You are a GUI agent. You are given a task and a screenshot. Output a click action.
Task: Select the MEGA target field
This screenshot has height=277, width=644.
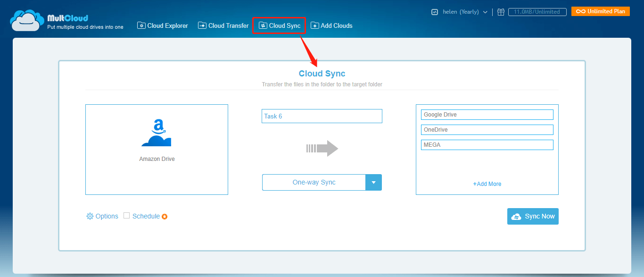[487, 145]
